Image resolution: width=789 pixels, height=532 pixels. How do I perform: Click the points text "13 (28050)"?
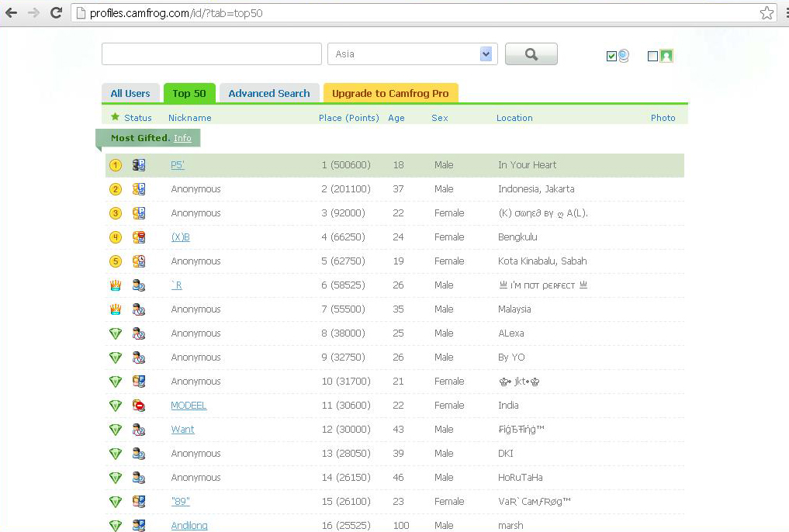pyautogui.click(x=346, y=454)
